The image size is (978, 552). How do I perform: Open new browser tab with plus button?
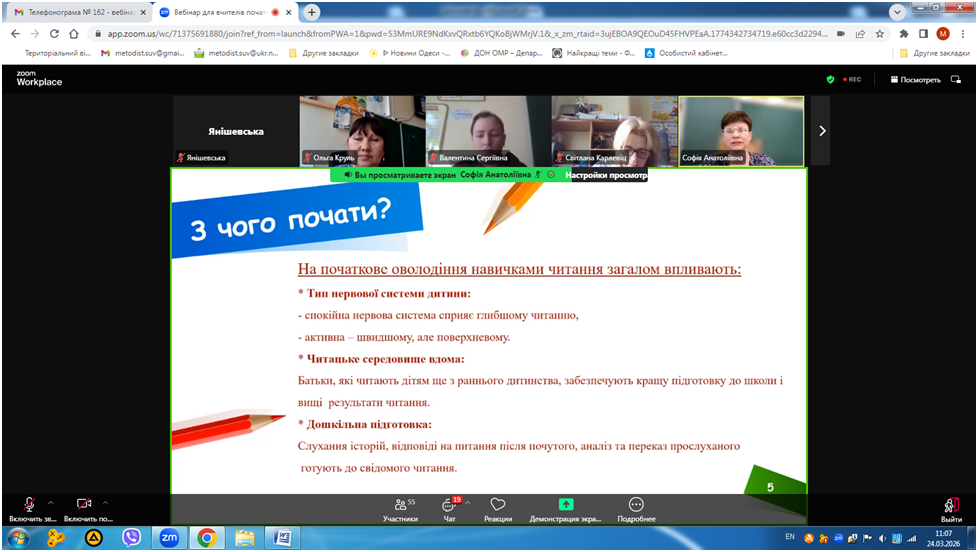click(x=312, y=12)
